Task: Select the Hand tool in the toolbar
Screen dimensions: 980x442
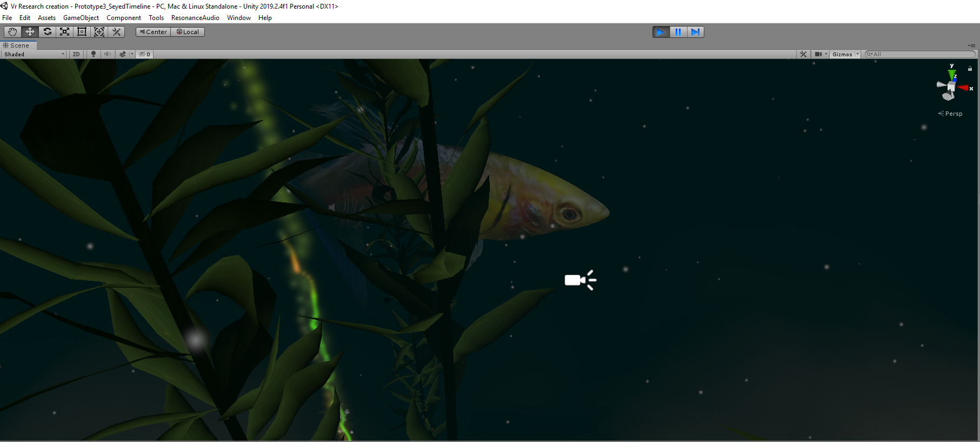Action: click(12, 32)
